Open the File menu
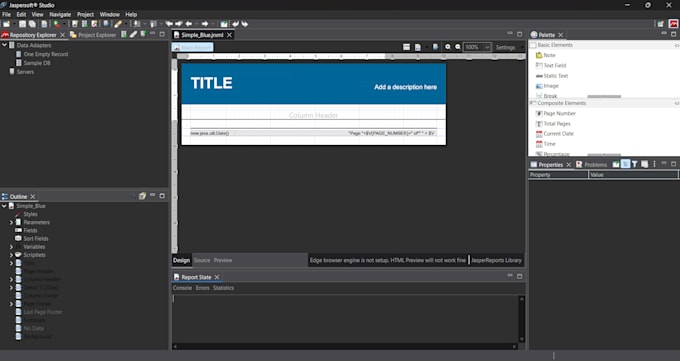The height and width of the screenshot is (361, 680). pyautogui.click(x=7, y=14)
